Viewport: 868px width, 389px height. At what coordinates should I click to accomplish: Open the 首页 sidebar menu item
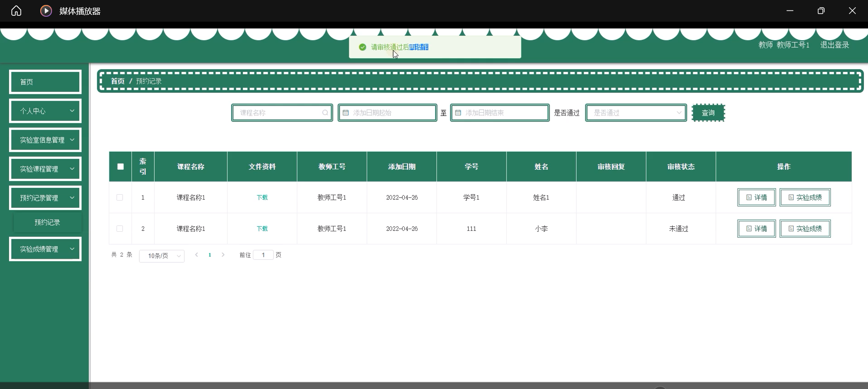pyautogui.click(x=45, y=82)
